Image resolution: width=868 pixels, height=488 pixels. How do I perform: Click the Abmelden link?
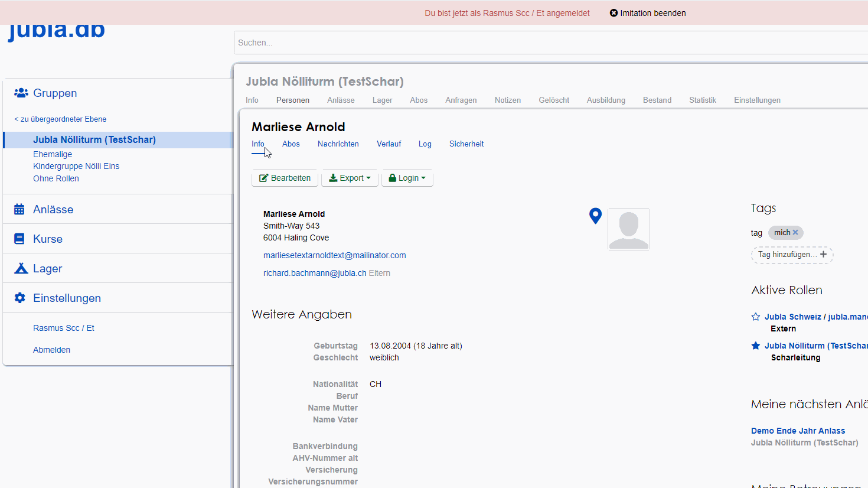coord(51,350)
